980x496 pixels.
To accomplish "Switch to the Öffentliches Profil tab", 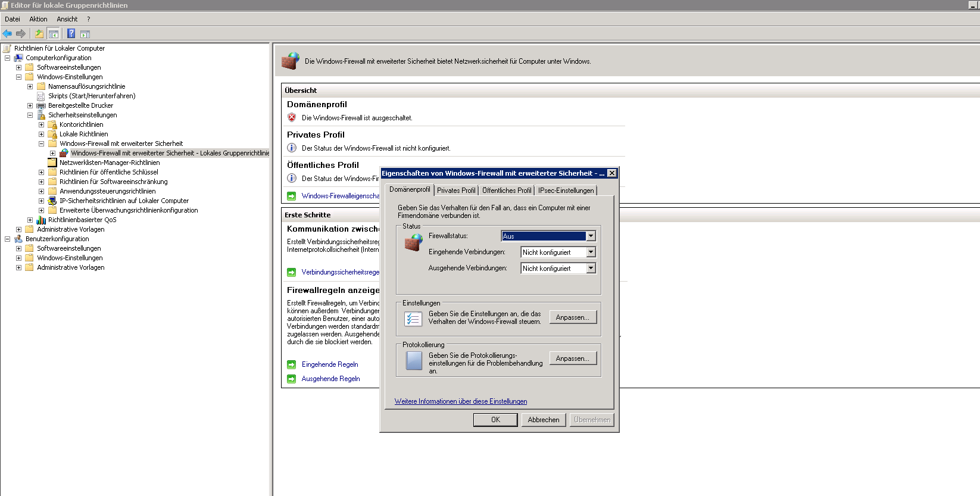I will pyautogui.click(x=507, y=191).
